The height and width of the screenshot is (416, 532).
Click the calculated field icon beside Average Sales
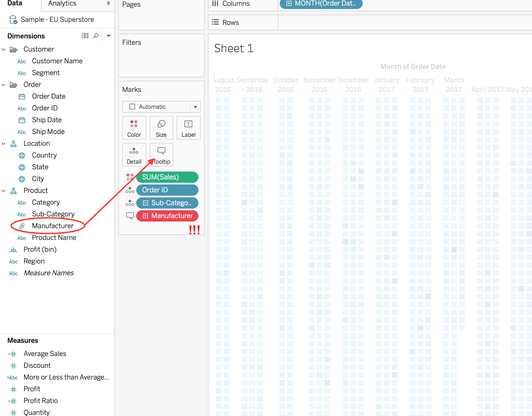tap(12, 354)
